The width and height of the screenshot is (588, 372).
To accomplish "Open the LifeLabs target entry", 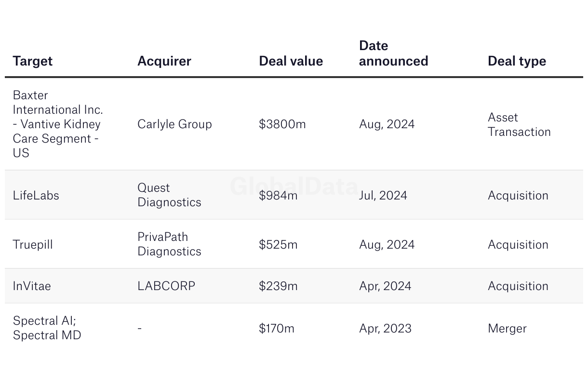I will tap(36, 195).
